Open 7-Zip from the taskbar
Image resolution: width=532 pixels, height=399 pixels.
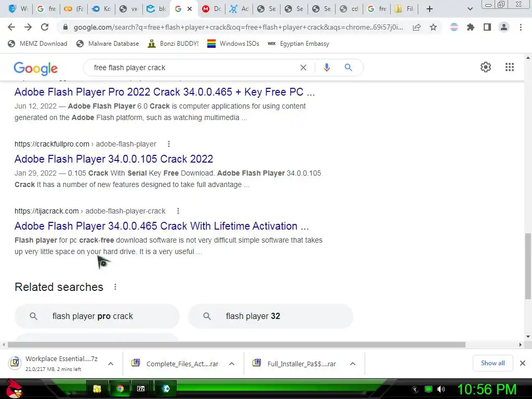coord(141,389)
